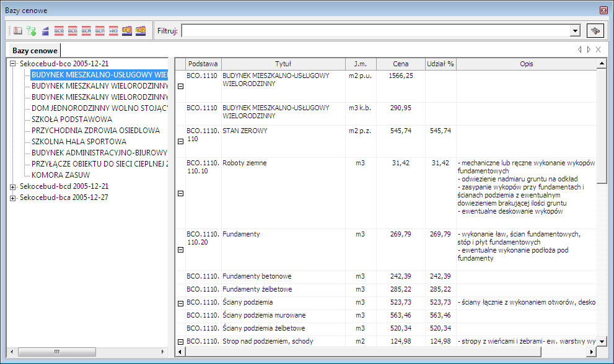Viewport: 614px width, 364px height.
Task: Click the Ściany podziemia murowane cell
Action: (283, 316)
